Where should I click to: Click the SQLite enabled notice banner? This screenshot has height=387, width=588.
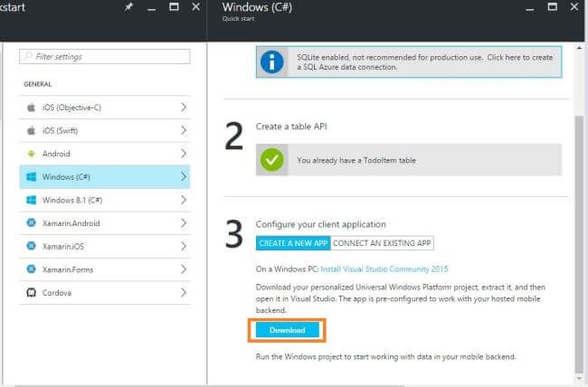(x=409, y=61)
